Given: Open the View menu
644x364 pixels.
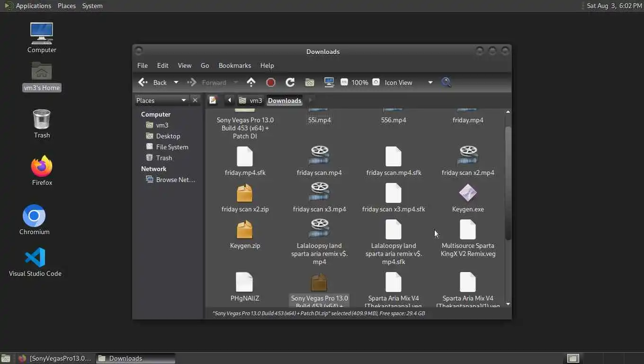Looking at the screenshot, I should click(185, 65).
